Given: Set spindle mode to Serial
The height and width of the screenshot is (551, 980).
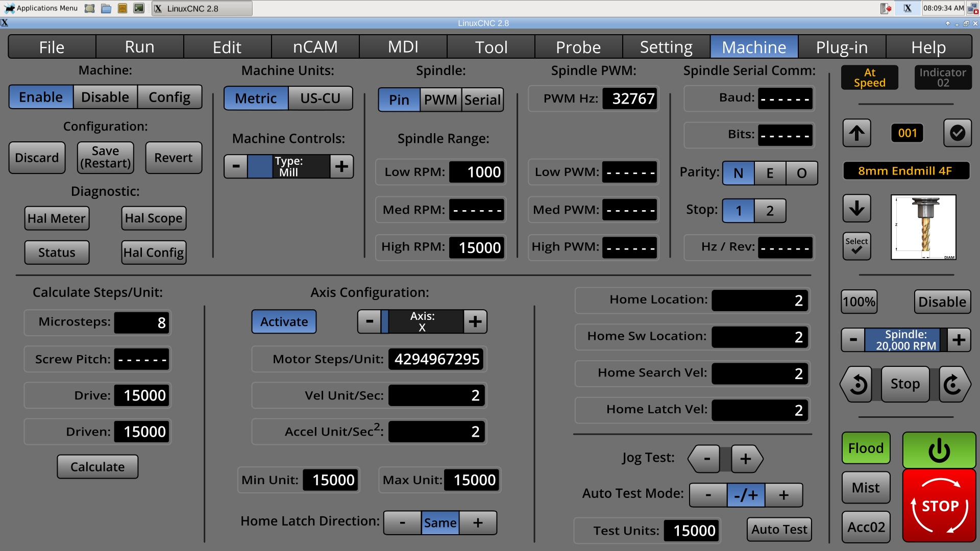Looking at the screenshot, I should coord(482,99).
